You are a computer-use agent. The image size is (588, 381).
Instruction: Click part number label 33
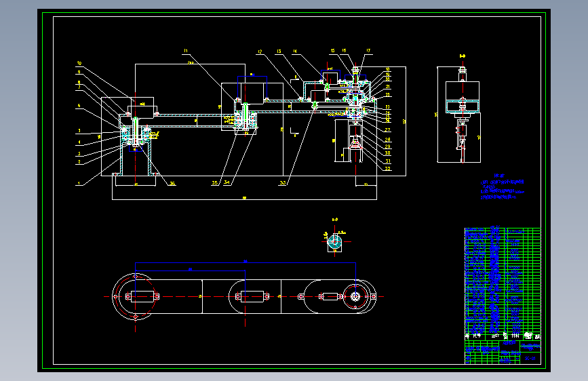coord(283,183)
